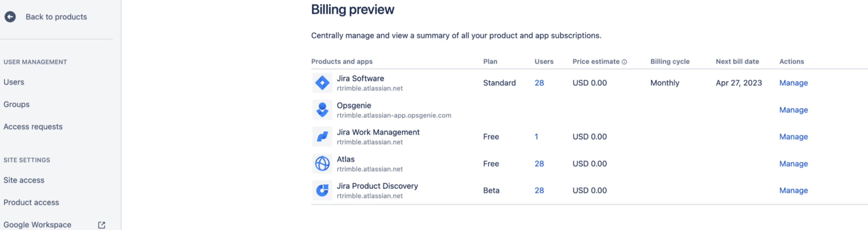Open Product access settings
Viewport: 868px width, 230px height.
31,202
